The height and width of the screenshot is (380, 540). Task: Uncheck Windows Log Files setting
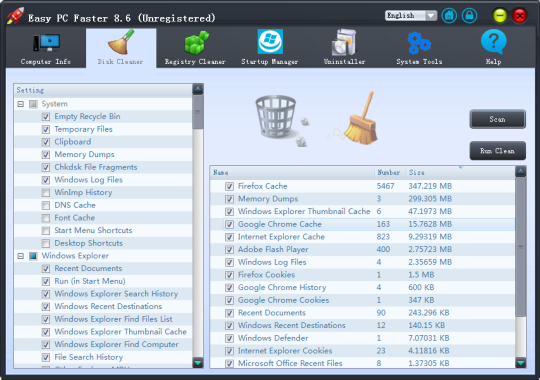pyautogui.click(x=45, y=180)
